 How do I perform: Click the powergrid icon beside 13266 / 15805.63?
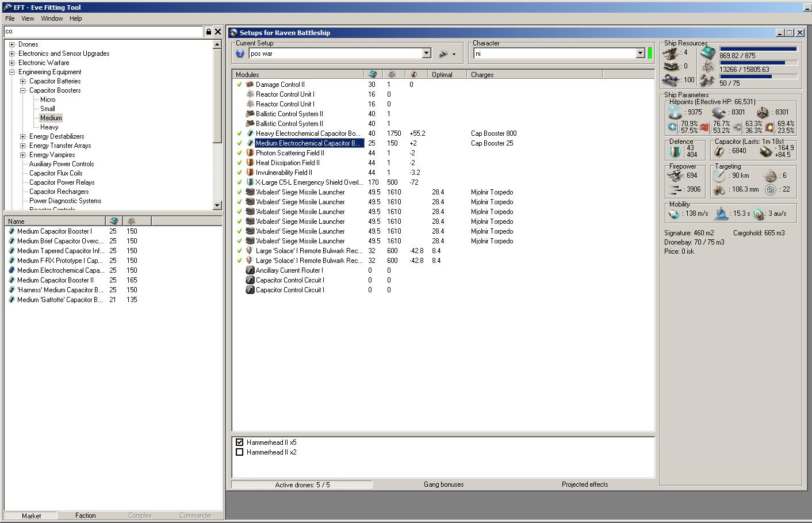[x=708, y=67]
